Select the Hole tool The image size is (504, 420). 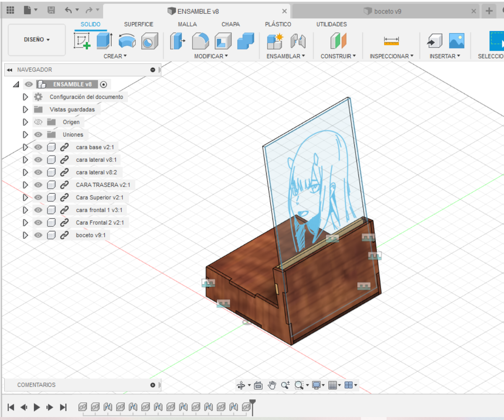149,41
